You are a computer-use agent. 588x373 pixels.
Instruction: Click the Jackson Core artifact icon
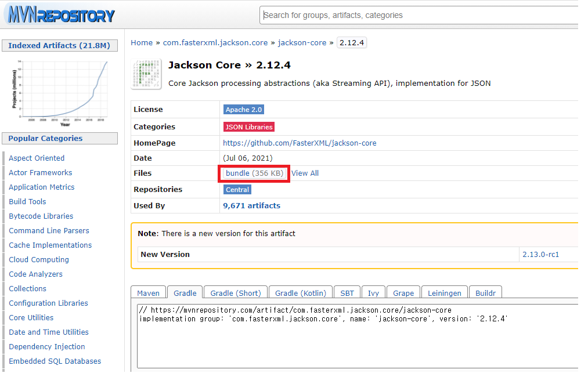tap(146, 74)
